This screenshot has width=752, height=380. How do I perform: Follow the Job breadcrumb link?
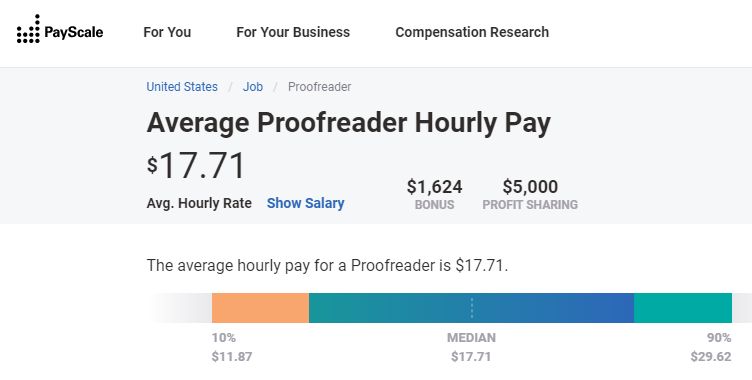point(252,87)
